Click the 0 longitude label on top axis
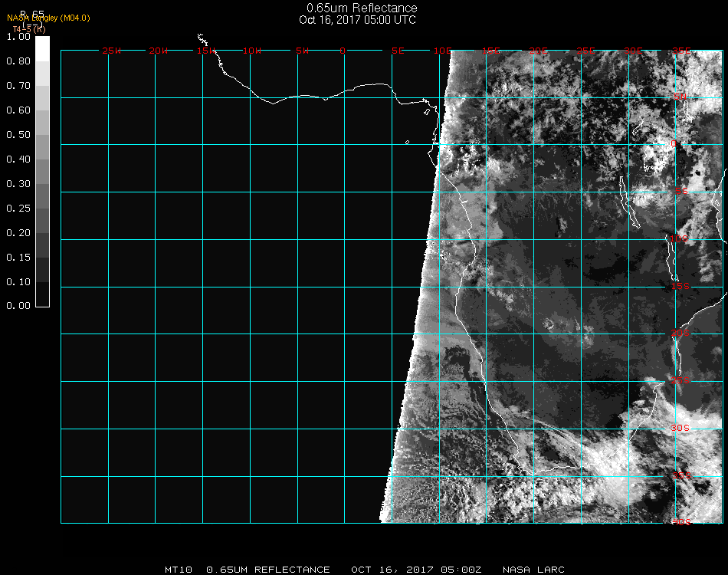 343,51
